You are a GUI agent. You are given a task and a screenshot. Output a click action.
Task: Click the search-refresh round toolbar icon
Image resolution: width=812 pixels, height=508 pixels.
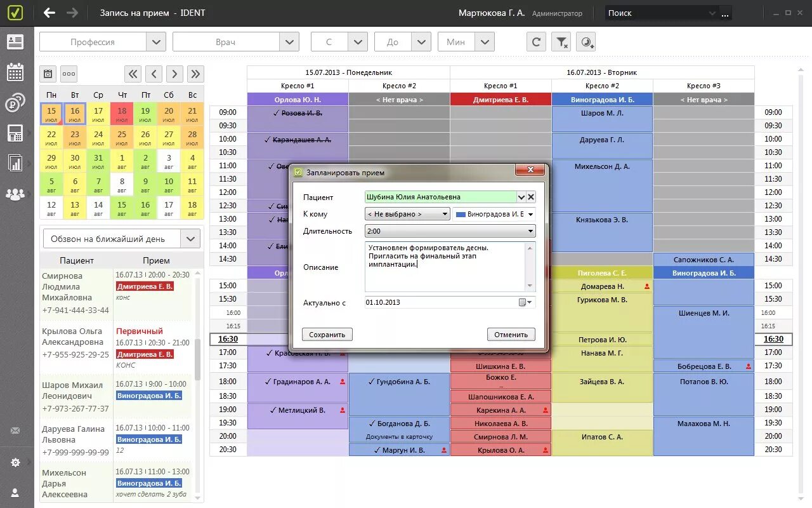[x=587, y=42]
